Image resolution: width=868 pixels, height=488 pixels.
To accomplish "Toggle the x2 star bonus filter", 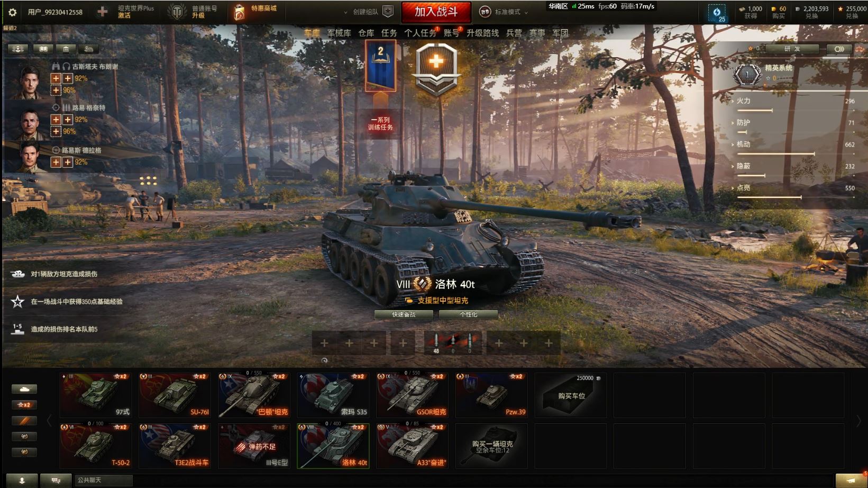I will click(24, 405).
